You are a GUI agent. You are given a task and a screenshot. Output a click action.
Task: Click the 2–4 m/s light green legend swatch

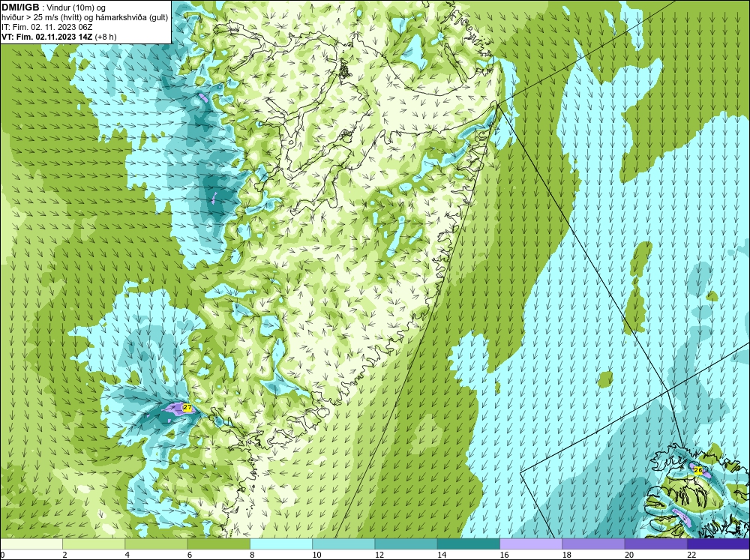[x=94, y=544]
